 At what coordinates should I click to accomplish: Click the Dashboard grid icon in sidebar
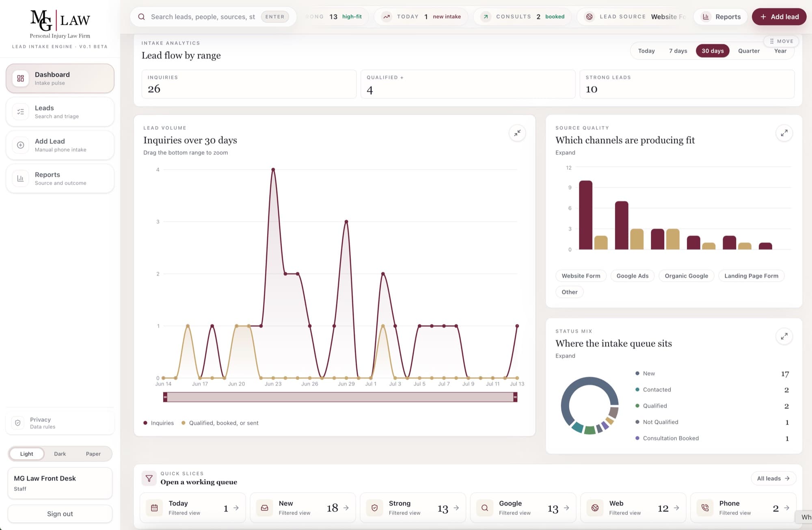21,78
